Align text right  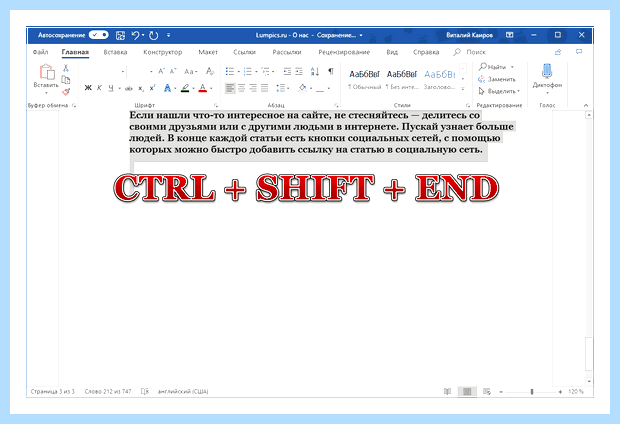point(253,88)
